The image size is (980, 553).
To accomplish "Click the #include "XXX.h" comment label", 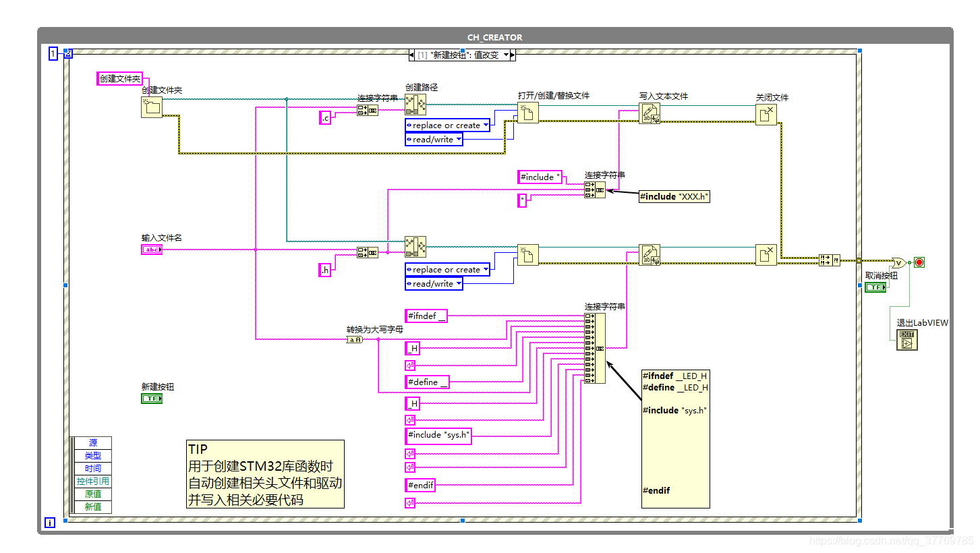I will tap(674, 197).
